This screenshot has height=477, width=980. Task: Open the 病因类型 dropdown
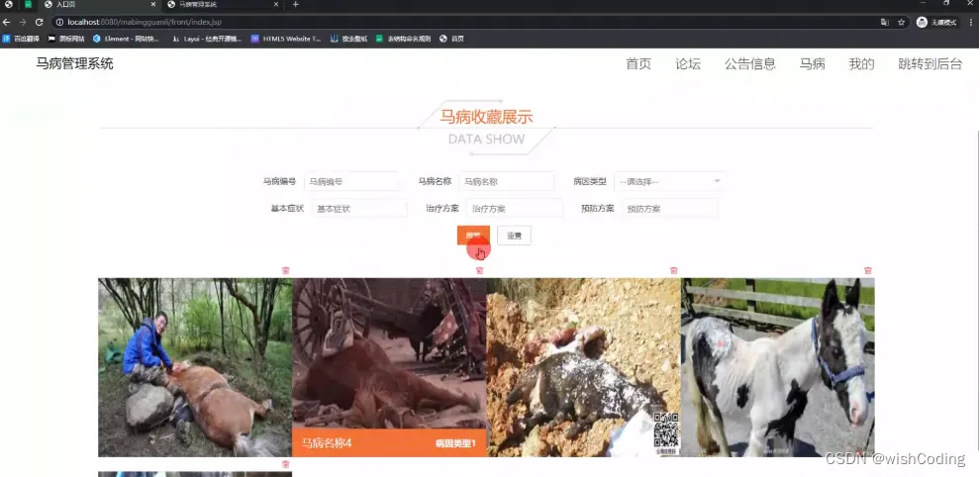click(670, 181)
